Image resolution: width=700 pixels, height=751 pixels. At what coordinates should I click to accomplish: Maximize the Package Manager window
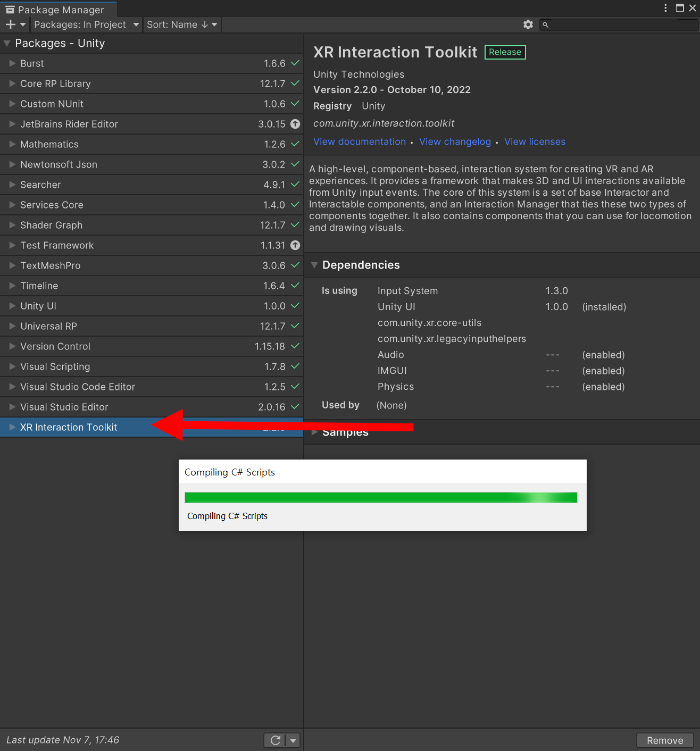(680, 7)
